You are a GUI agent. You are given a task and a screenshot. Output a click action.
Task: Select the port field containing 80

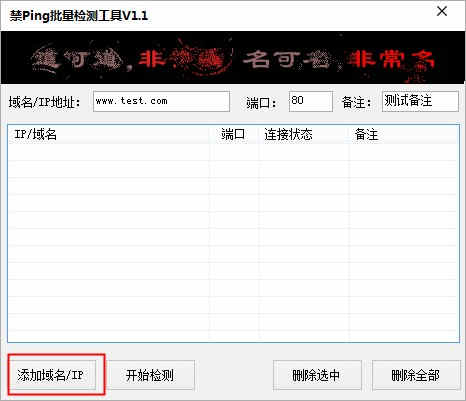(311, 101)
